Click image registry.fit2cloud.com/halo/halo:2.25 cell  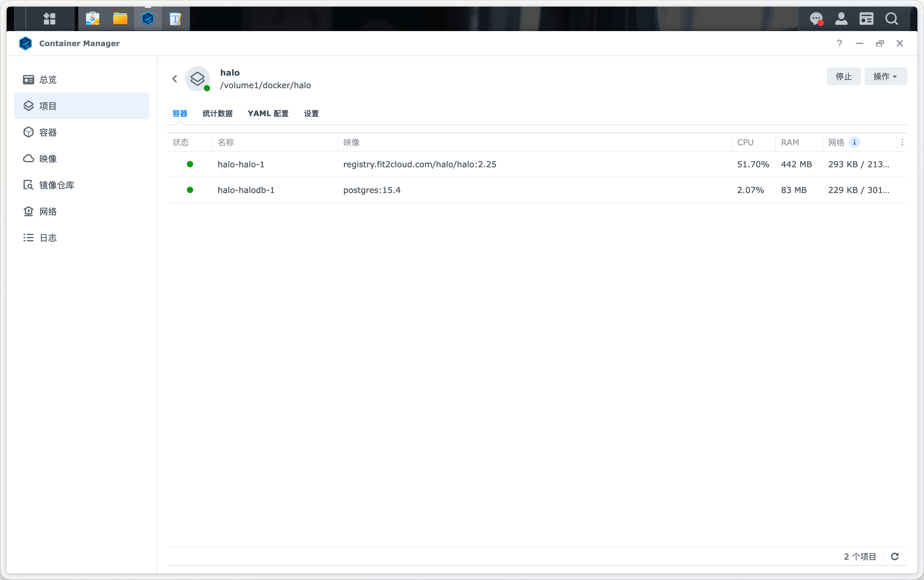click(419, 164)
